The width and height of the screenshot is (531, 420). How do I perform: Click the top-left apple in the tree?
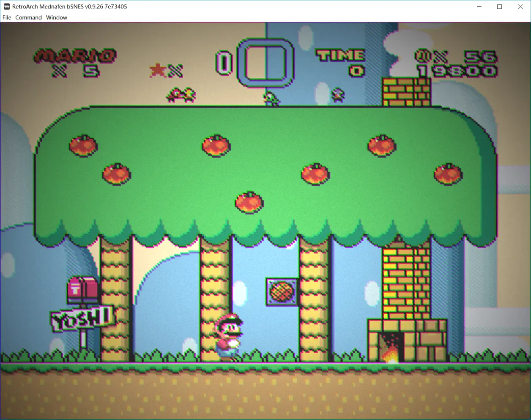click(x=83, y=145)
